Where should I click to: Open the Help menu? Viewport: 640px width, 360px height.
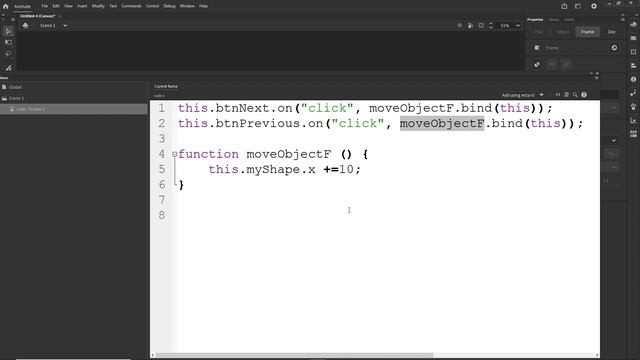click(203, 6)
